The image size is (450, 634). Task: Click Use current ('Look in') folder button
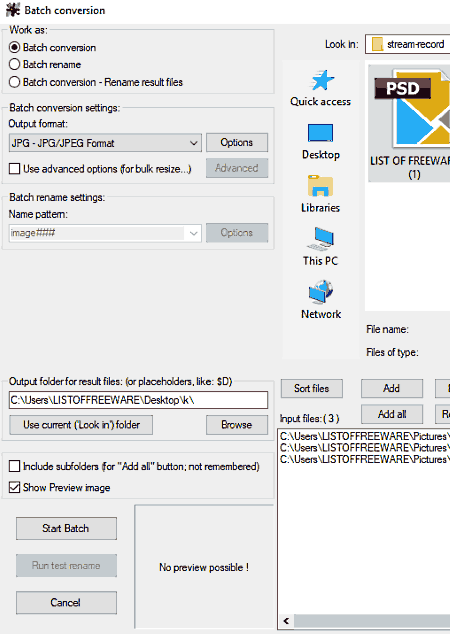[81, 425]
